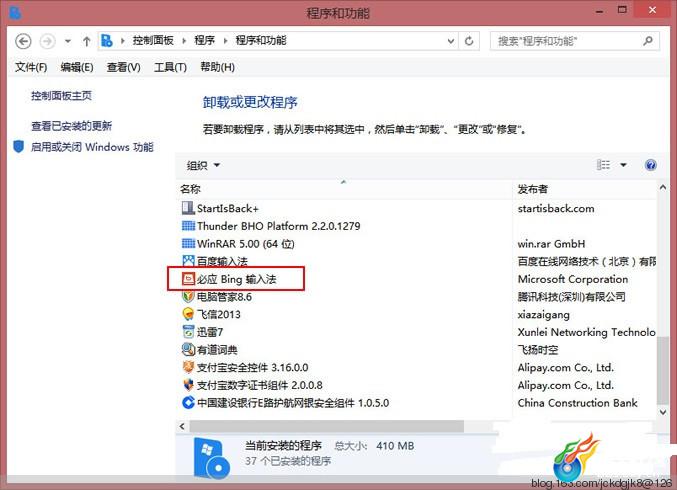Select 程序 breadcrumb in address bar
The image size is (677, 490).
(204, 41)
